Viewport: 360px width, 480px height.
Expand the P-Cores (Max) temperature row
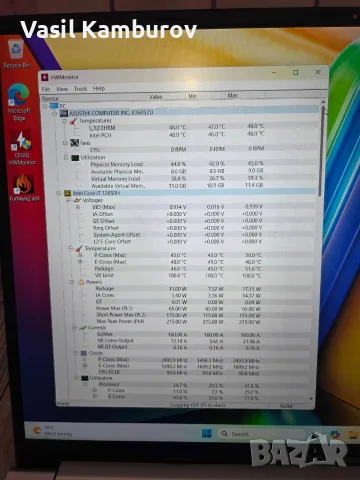80,255
